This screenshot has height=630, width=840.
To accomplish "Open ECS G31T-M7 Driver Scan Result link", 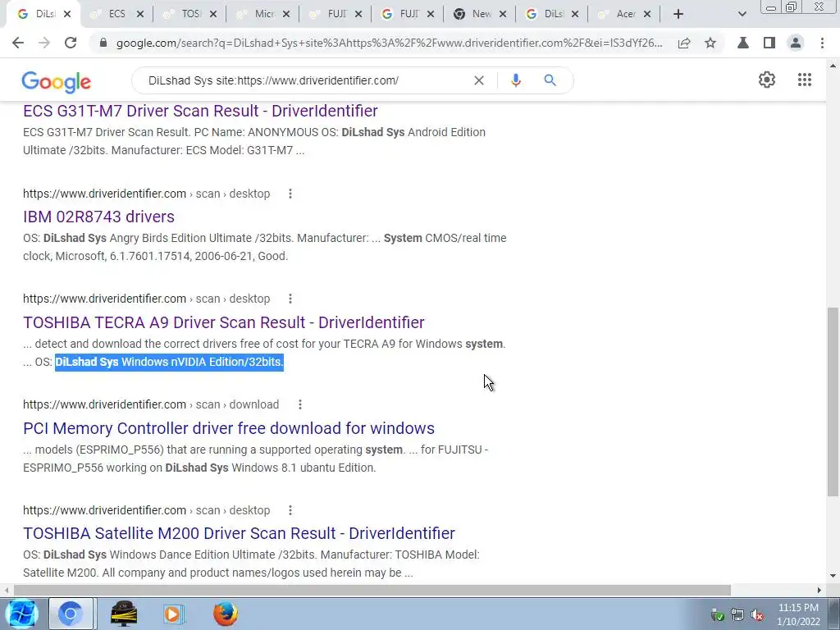I will (200, 111).
